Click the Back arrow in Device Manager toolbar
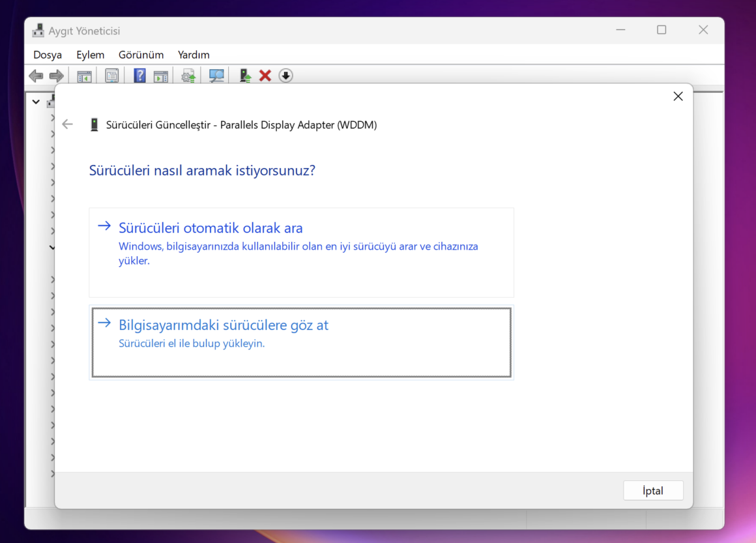Viewport: 756px width, 543px height. (x=36, y=76)
